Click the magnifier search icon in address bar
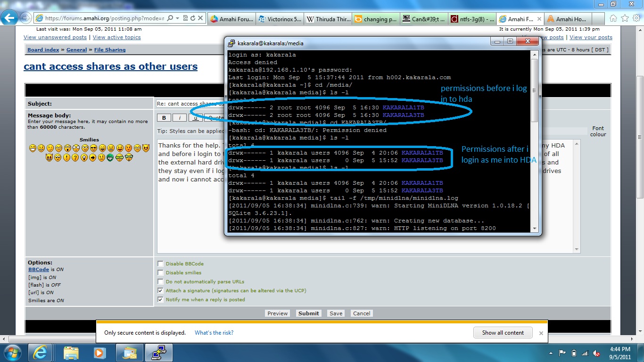Image resolution: width=644 pixels, height=362 pixels. tap(170, 18)
